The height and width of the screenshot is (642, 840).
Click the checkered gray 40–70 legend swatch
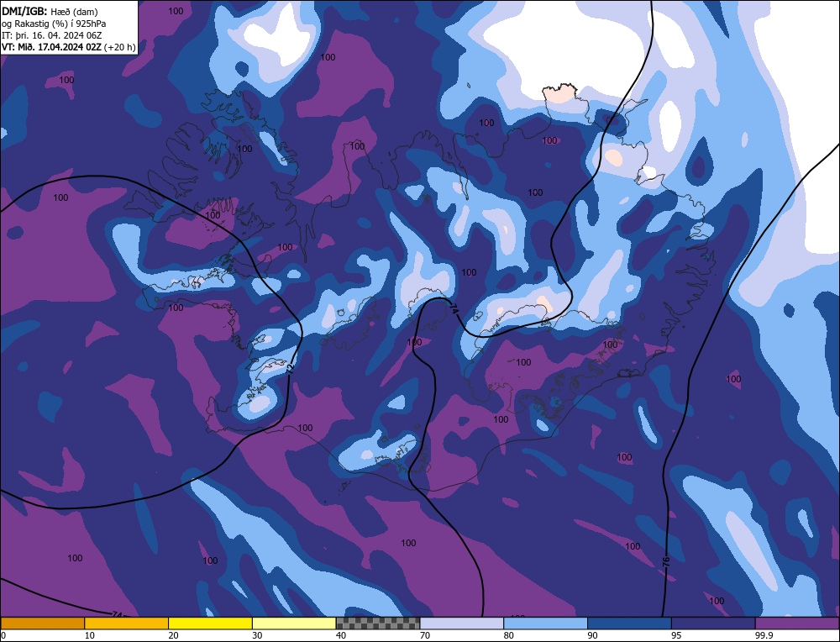coord(378,624)
